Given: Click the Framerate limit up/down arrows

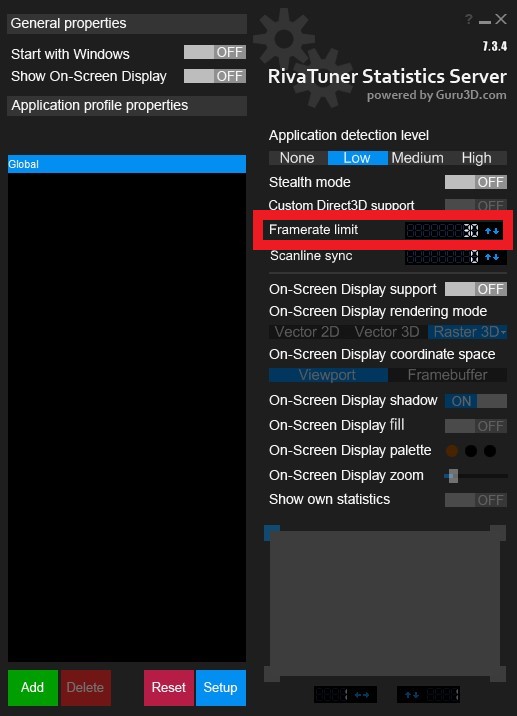Looking at the screenshot, I should click(x=492, y=231).
